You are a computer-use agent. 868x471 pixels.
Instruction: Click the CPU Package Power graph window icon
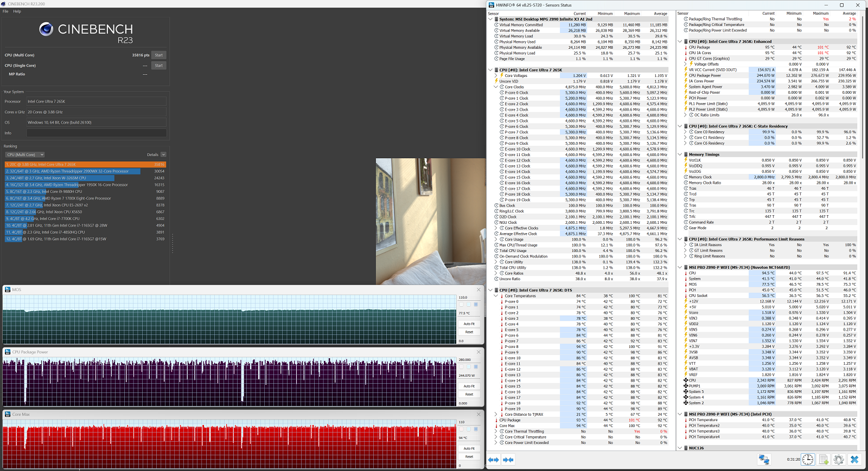coord(8,352)
